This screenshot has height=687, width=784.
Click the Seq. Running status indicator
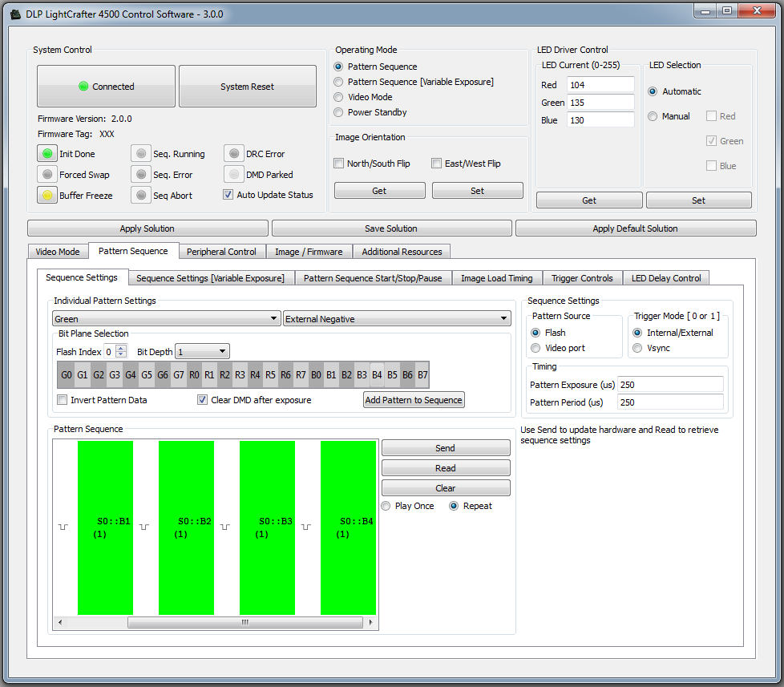141,153
